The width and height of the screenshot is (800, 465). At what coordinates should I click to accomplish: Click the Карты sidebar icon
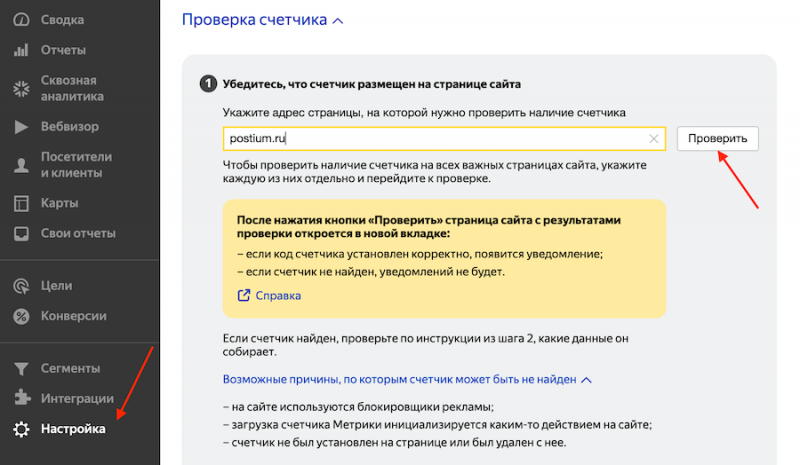20,203
